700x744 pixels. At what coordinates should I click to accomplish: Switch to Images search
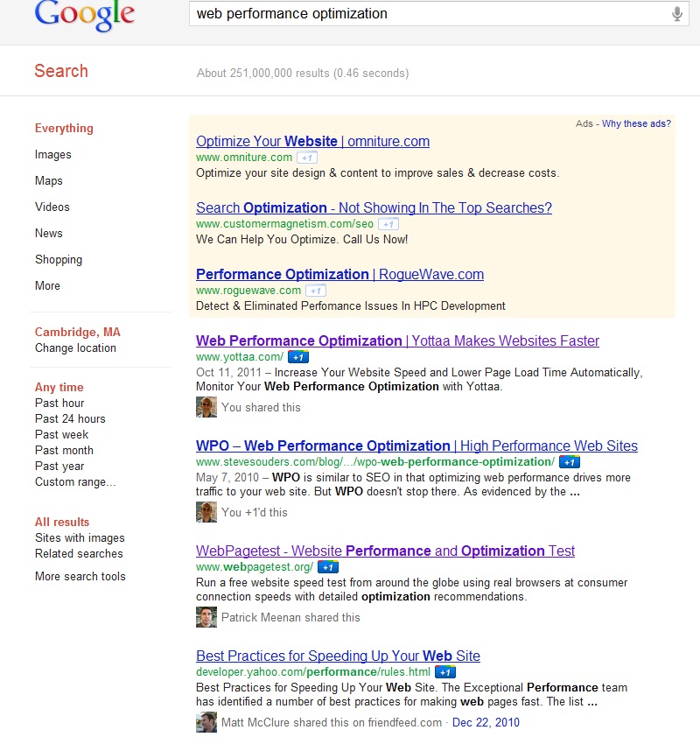[53, 155]
